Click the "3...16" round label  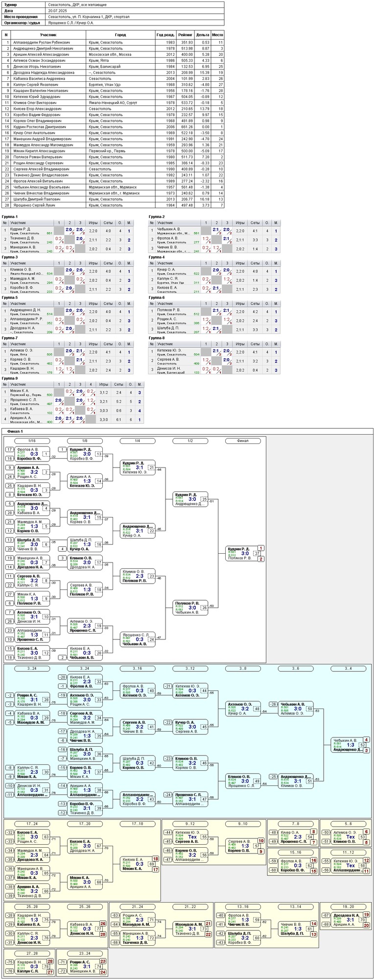coord(138,669)
